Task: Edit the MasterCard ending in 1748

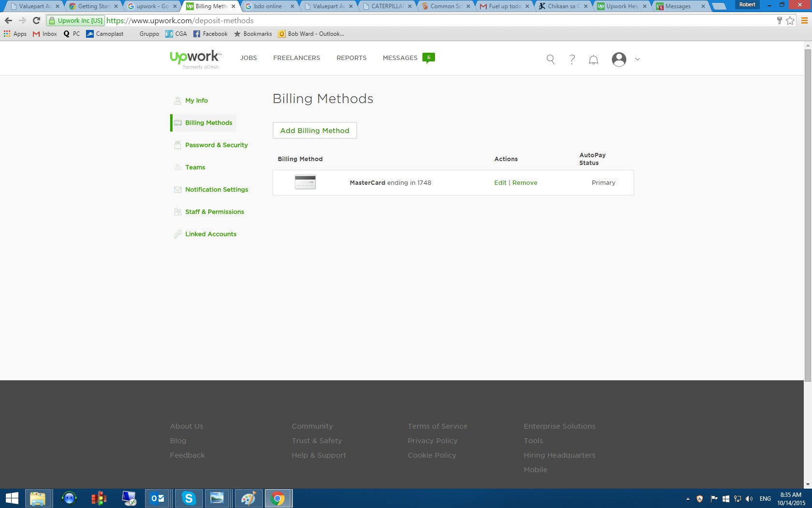Action: coord(500,182)
